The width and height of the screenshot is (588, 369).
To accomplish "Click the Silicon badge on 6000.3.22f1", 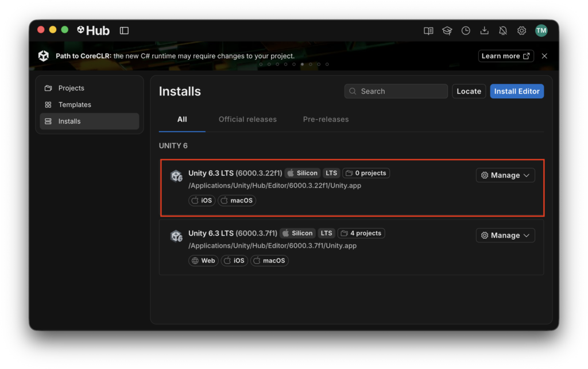I will click(x=303, y=173).
